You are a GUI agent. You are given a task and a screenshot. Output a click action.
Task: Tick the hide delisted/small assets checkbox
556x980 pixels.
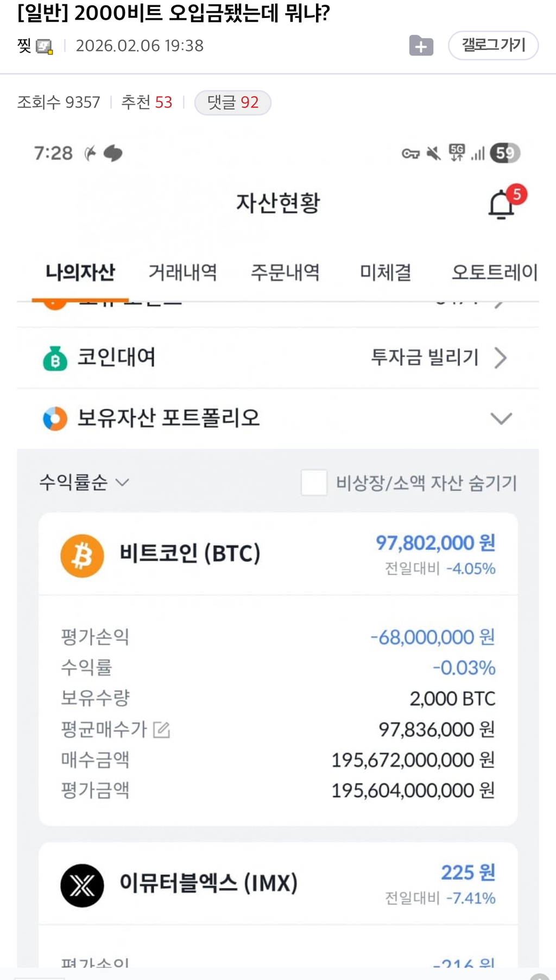pyautogui.click(x=314, y=482)
